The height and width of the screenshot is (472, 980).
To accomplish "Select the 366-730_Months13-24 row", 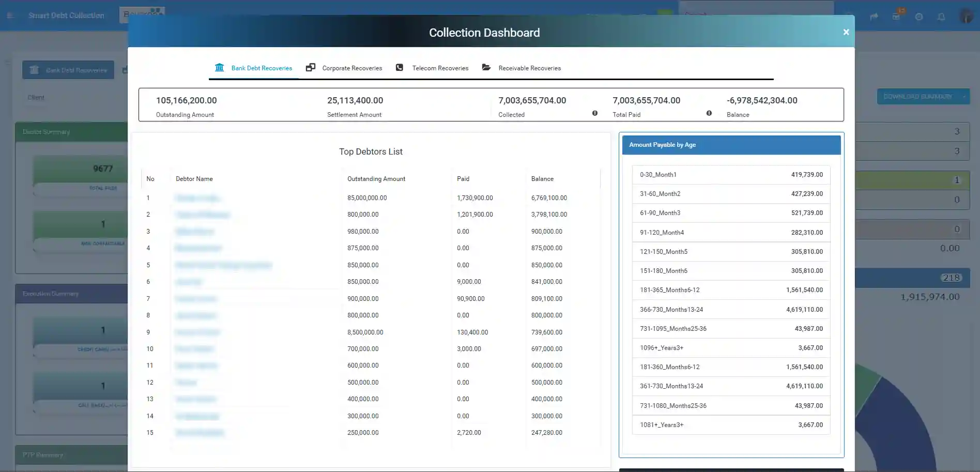I will tap(731, 310).
